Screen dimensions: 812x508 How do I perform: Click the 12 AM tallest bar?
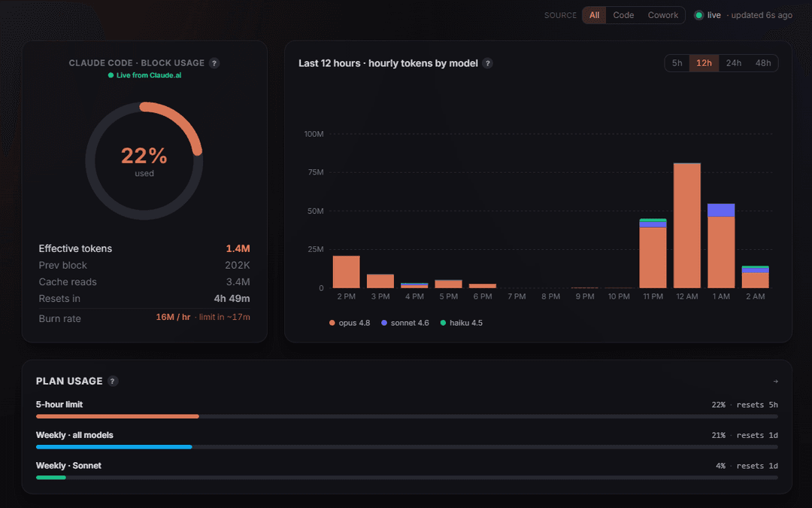pos(686,226)
